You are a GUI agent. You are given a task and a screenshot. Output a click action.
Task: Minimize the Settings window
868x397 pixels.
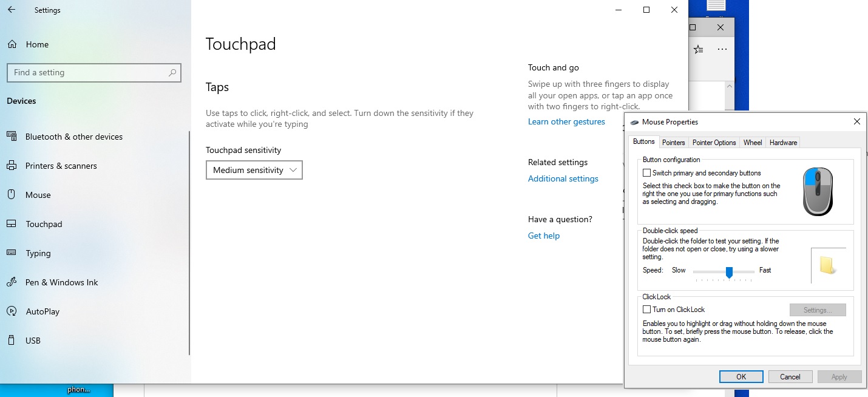pos(619,10)
